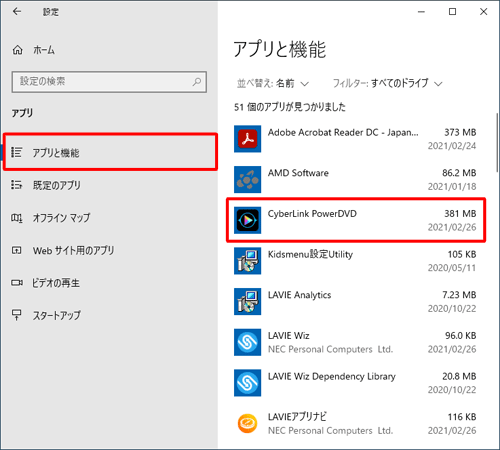
Task: Click the LAVIE Analytics installer icon
Action: [x=247, y=302]
